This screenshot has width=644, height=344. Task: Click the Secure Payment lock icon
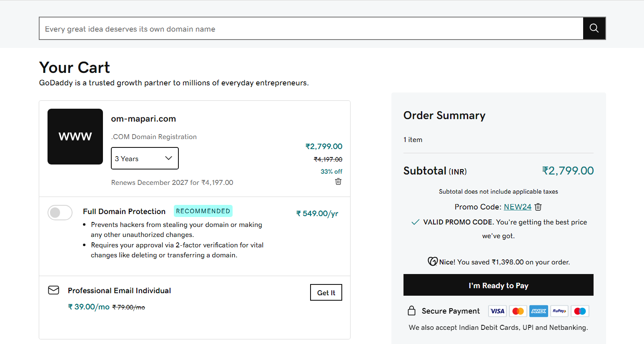(x=412, y=311)
